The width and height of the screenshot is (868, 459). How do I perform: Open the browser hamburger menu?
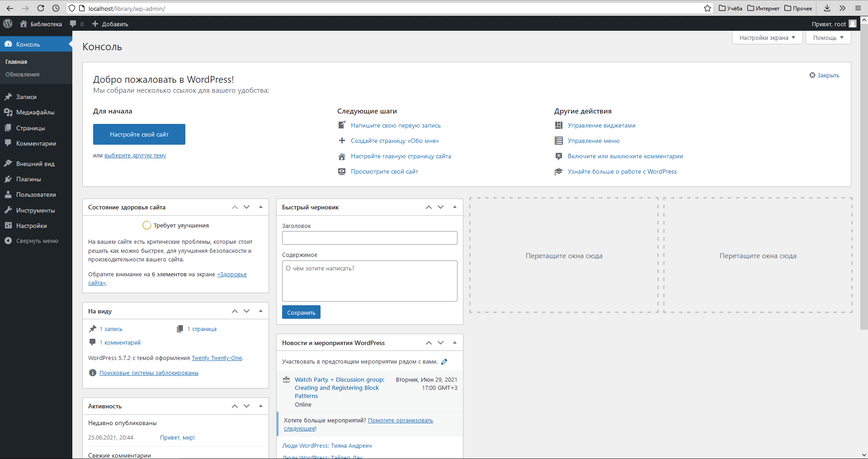[x=858, y=8]
